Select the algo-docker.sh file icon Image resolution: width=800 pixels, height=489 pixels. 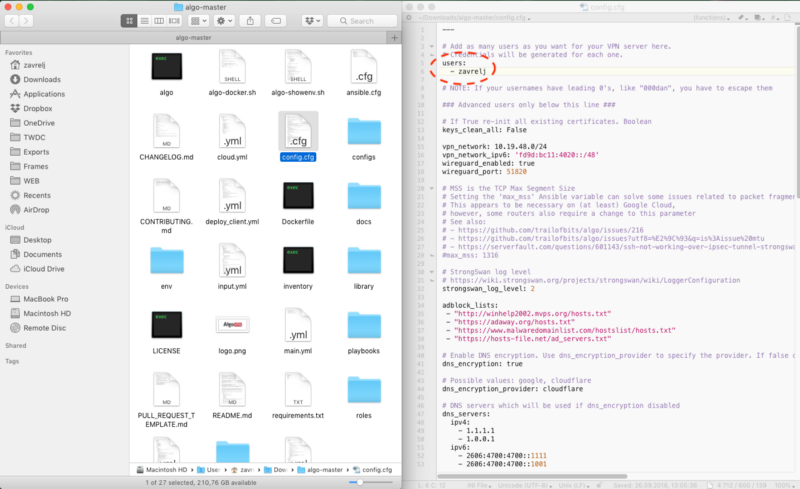pos(232,67)
